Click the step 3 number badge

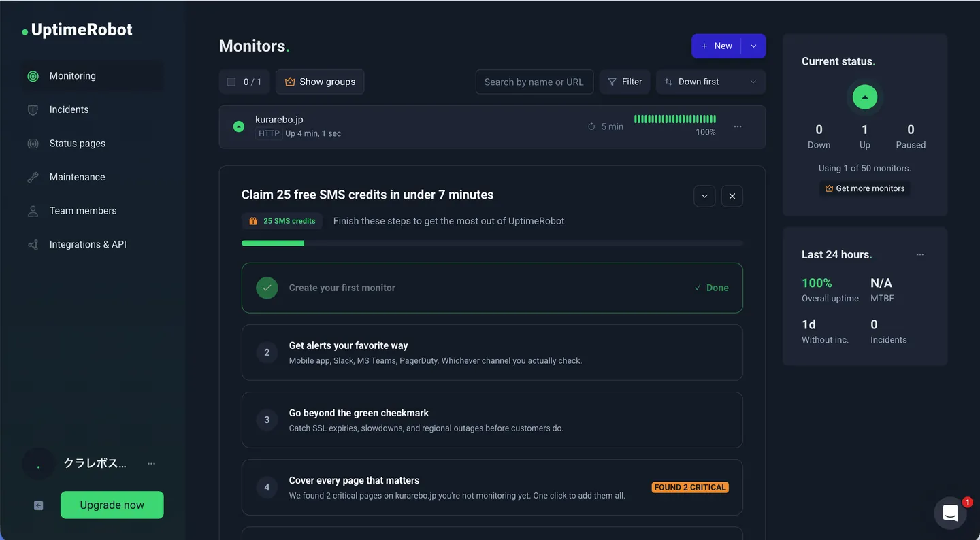tap(267, 420)
